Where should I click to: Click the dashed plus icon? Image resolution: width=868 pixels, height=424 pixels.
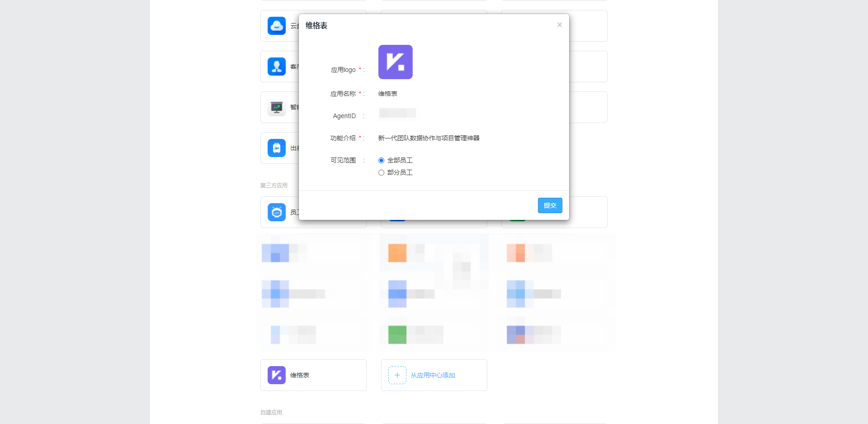click(x=397, y=375)
